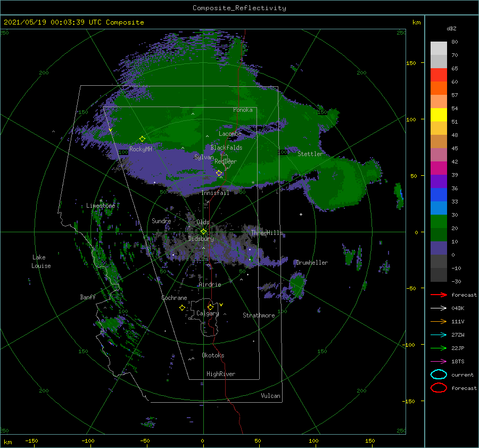Click the cyan 'current' ellipse legend icon
479x448 pixels.
(x=439, y=374)
